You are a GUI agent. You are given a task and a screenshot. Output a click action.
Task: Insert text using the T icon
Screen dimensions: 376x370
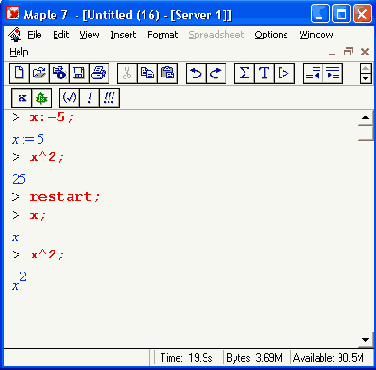[x=264, y=73]
